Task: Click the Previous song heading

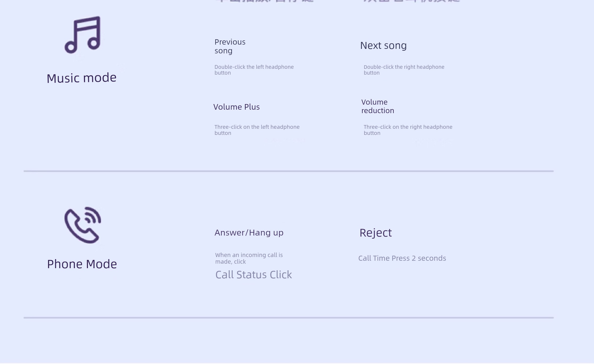Action: tap(230, 46)
